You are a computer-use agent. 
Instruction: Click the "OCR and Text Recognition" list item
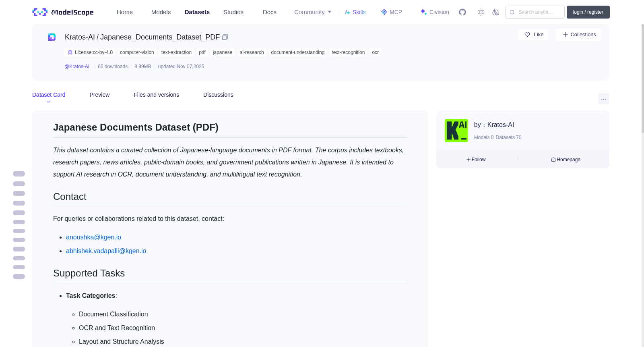tap(117, 328)
